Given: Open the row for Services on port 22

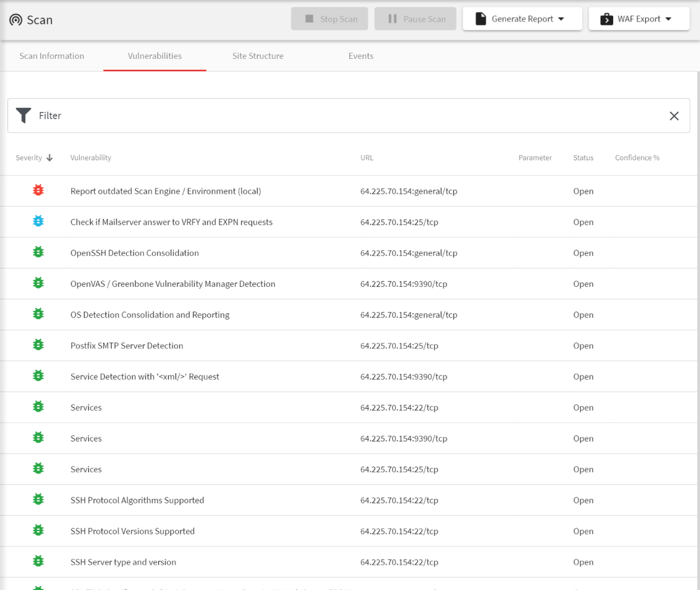Looking at the screenshot, I should [233, 407].
